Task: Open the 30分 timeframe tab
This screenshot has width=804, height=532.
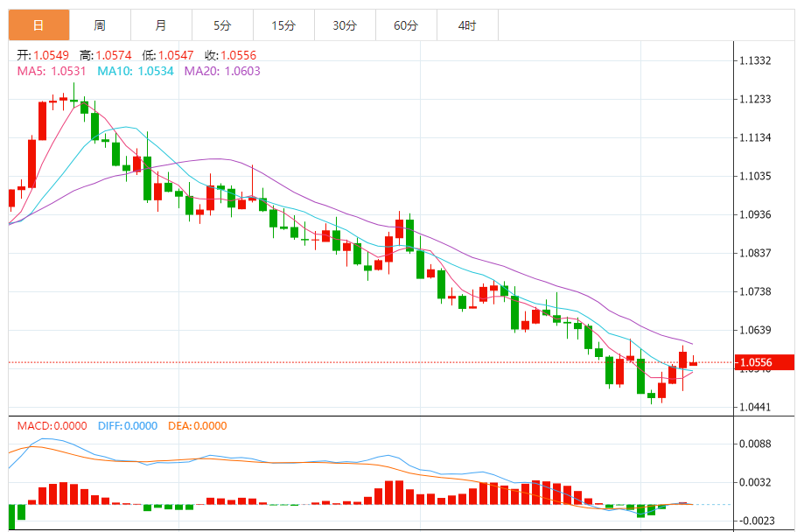Action: coord(345,24)
